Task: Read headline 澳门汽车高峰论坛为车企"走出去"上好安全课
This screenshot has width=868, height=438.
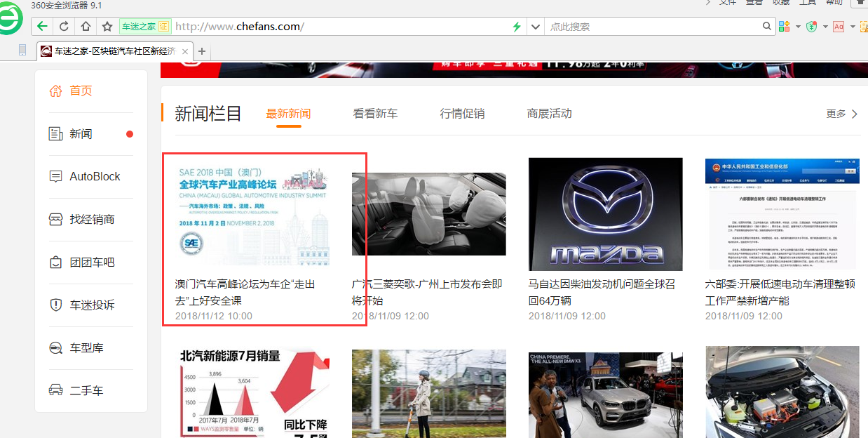Action: tap(245, 293)
